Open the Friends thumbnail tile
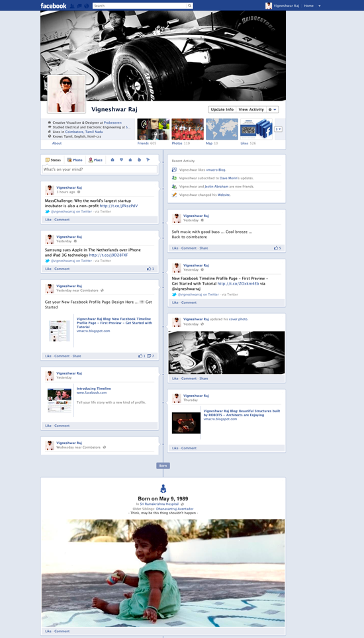This screenshot has width=364, height=638. tap(154, 129)
